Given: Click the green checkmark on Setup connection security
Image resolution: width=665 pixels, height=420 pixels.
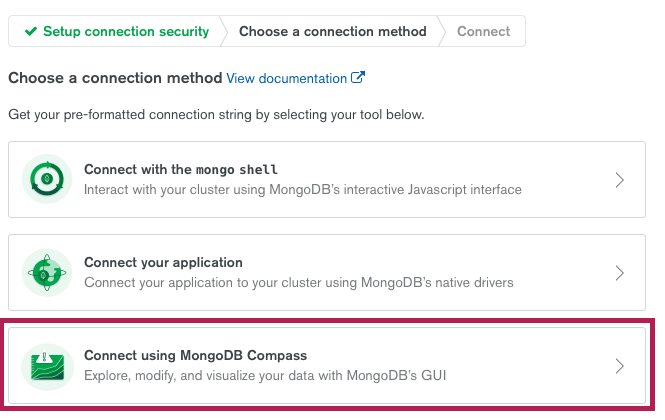Looking at the screenshot, I should click(31, 31).
